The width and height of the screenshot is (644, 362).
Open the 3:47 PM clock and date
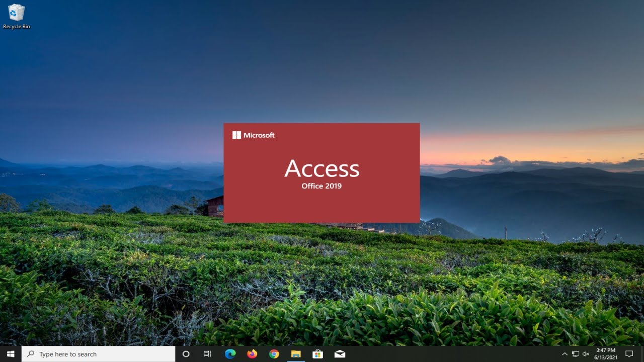[605, 353]
